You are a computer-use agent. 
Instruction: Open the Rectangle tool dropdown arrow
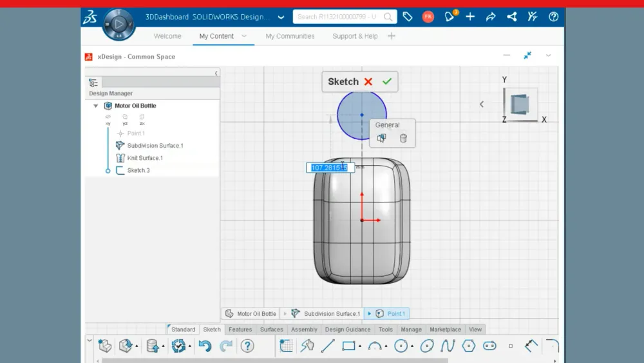pos(360,346)
